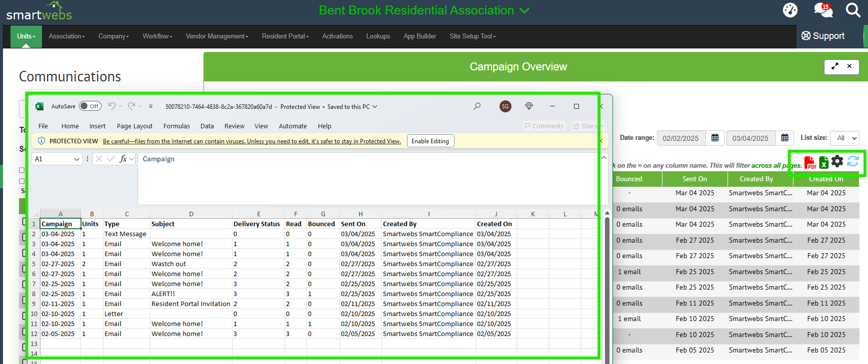This screenshot has height=364, width=868.
Task: Sort by Bounced column header
Action: point(629,179)
